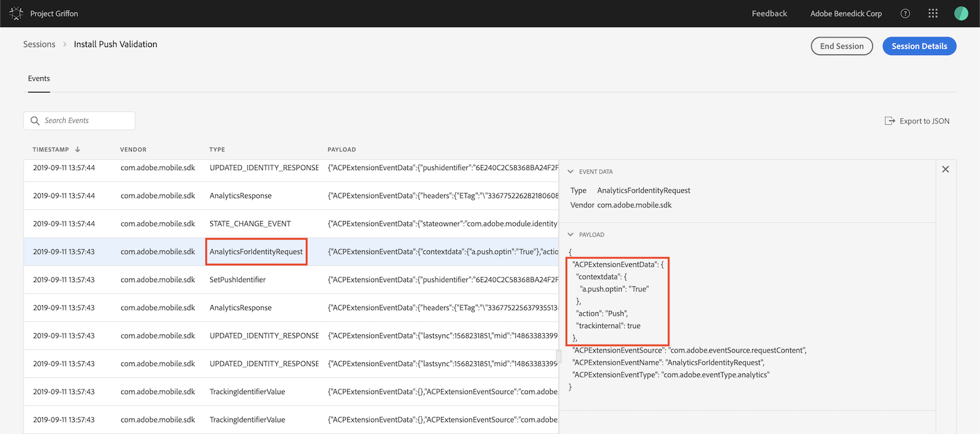The image size is (980, 434).
Task: Export events to JSON
Action: pyautogui.click(x=917, y=121)
